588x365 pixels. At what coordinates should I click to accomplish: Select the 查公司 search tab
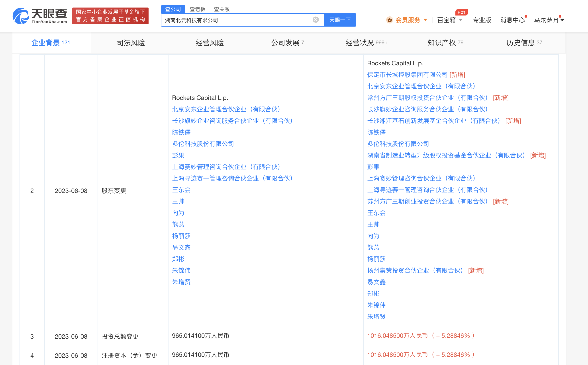pos(173,9)
